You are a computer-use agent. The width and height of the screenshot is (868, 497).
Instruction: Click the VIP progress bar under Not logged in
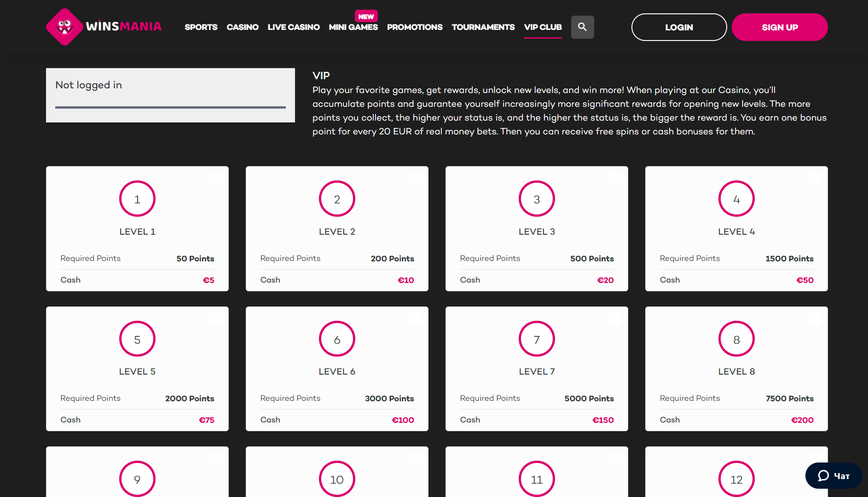pos(170,107)
